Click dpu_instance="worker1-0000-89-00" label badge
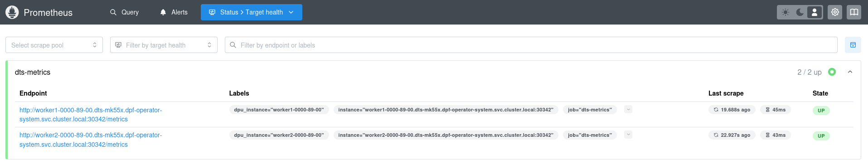The width and height of the screenshot is (868, 164). [x=279, y=110]
